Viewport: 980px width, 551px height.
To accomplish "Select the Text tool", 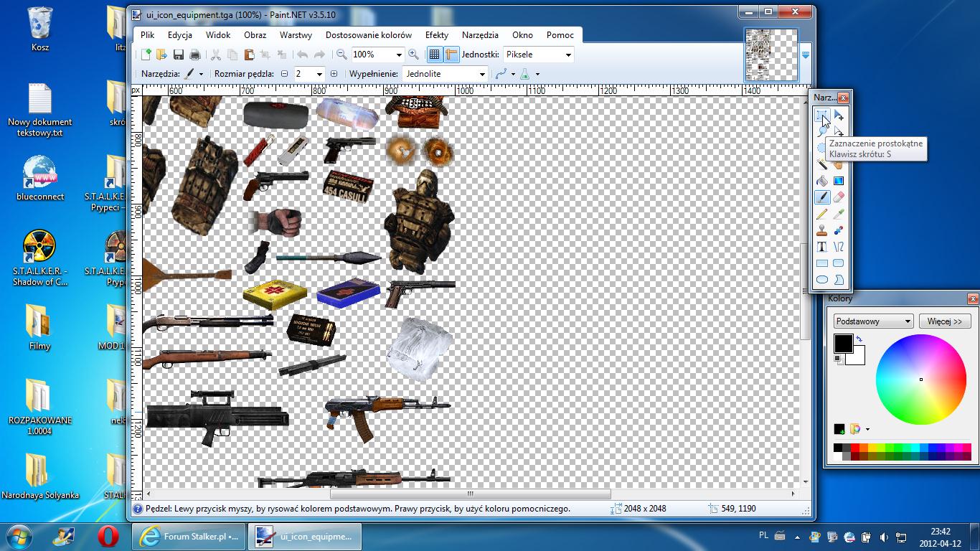I will (822, 247).
